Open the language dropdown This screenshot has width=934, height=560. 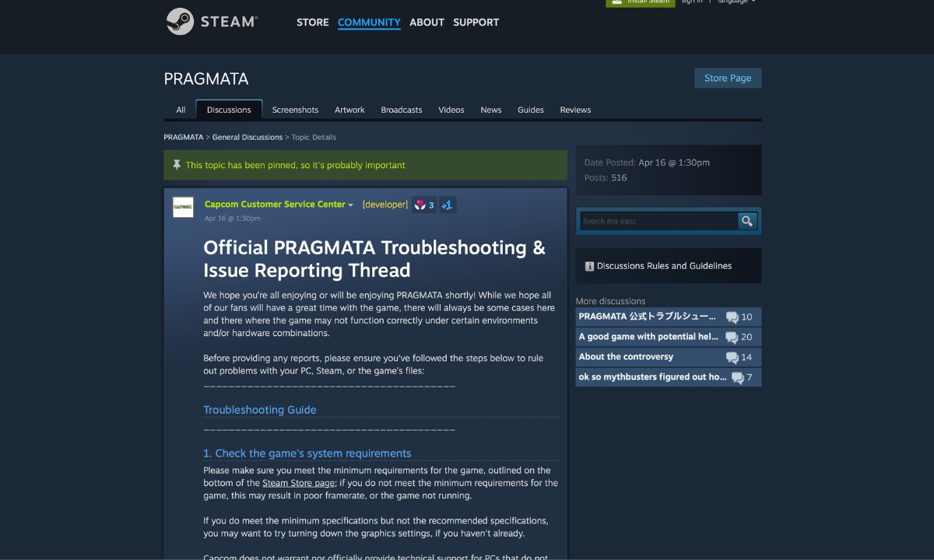[x=736, y=2]
